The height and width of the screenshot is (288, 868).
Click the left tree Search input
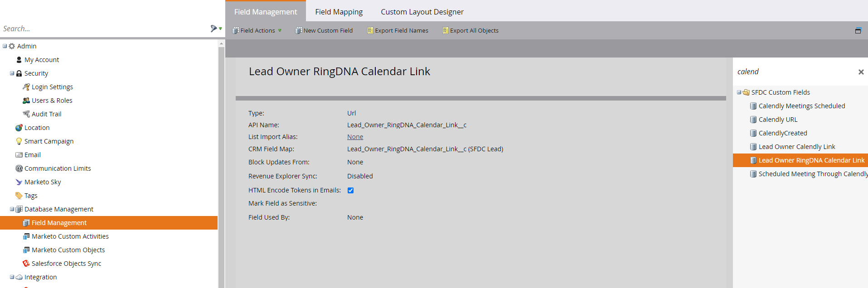tap(104, 29)
